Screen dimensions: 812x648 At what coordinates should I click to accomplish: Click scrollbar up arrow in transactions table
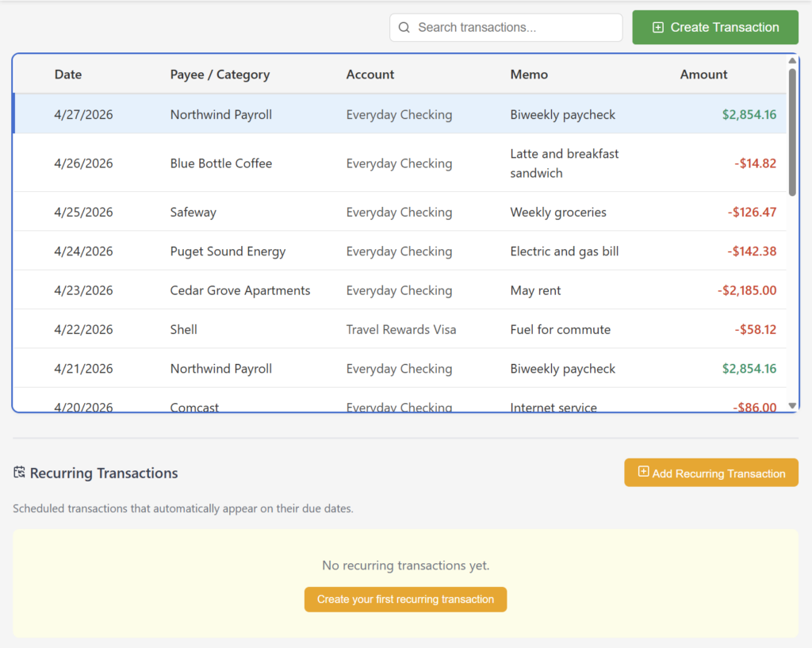click(x=792, y=61)
